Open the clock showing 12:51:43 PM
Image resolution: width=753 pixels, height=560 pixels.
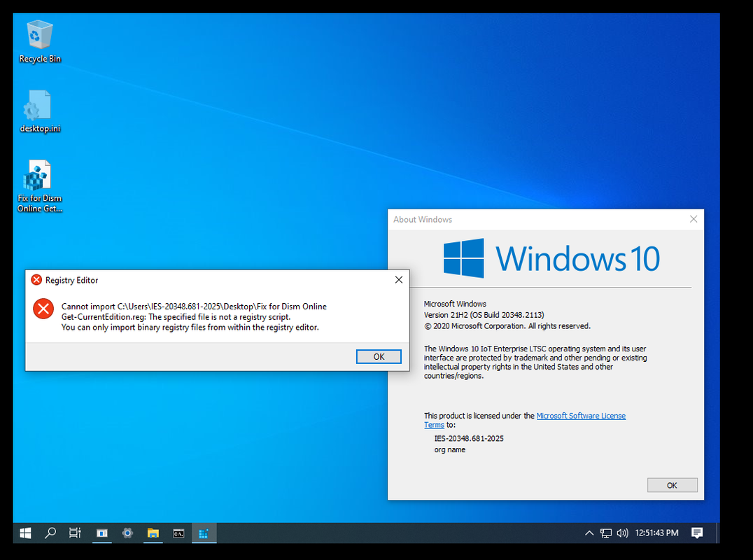(x=656, y=533)
